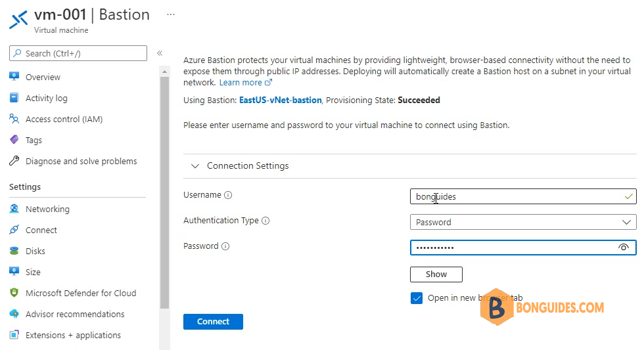
Task: Click the Defender for Cloud shield icon
Action: 14,293
